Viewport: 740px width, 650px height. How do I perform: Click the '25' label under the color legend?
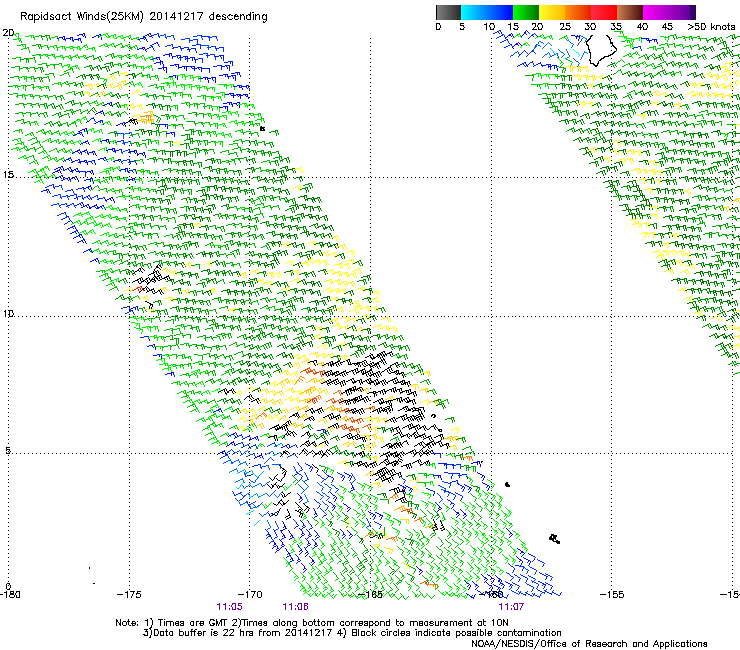[x=564, y=26]
